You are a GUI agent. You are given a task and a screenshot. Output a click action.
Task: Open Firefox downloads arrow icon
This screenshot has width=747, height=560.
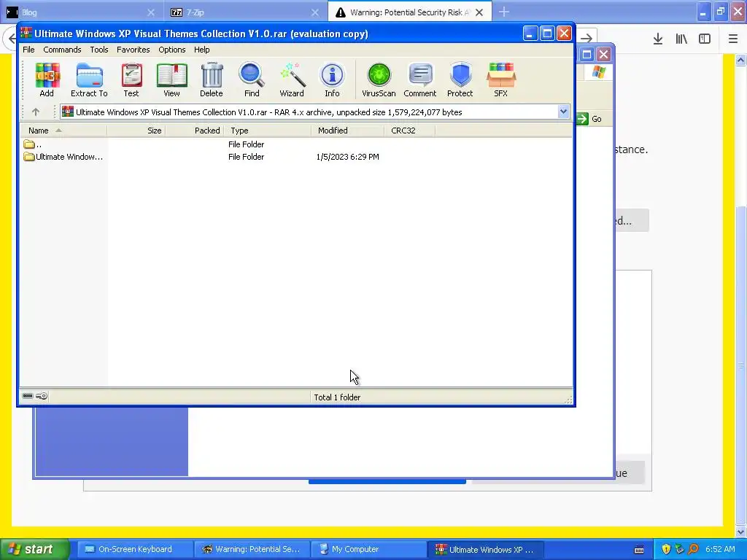(658, 39)
